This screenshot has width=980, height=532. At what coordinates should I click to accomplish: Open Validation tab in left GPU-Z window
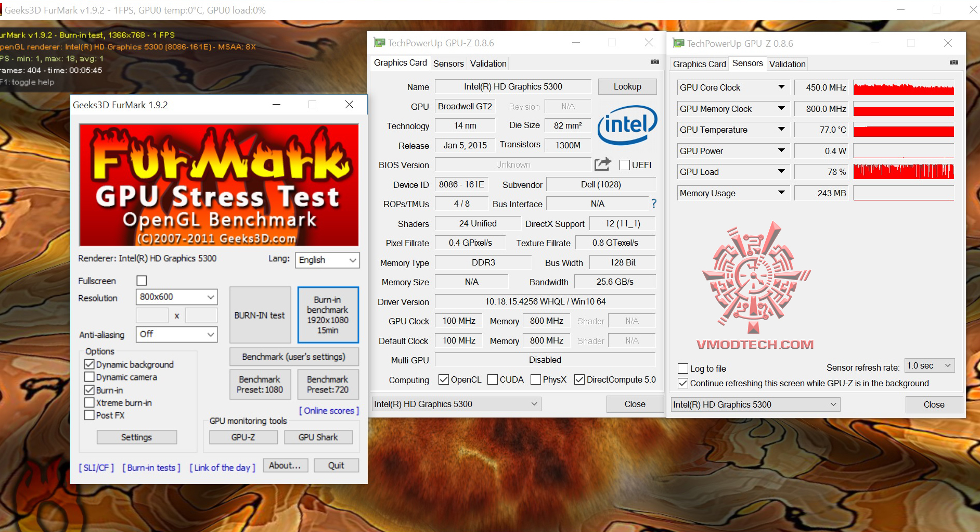488,64
